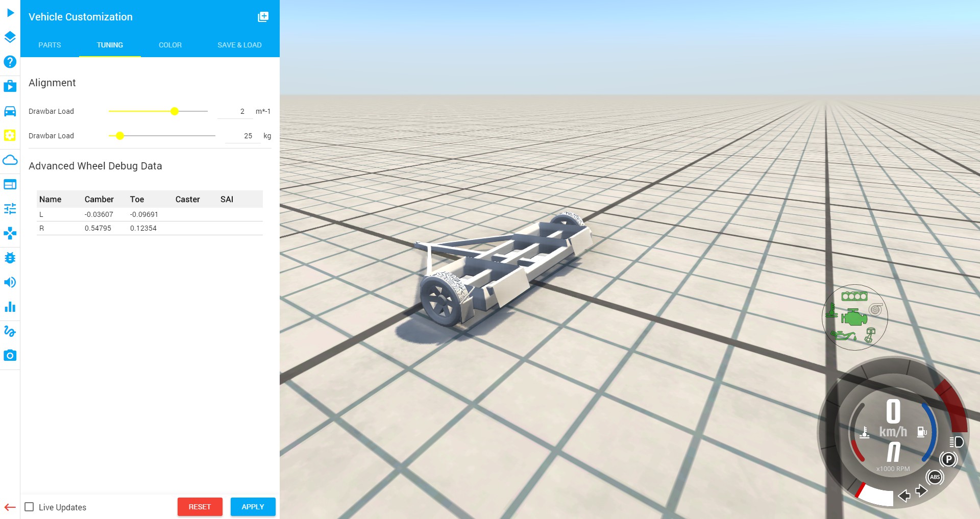This screenshot has height=519, width=980.
Task: Click the Name column header
Action: 50,200
